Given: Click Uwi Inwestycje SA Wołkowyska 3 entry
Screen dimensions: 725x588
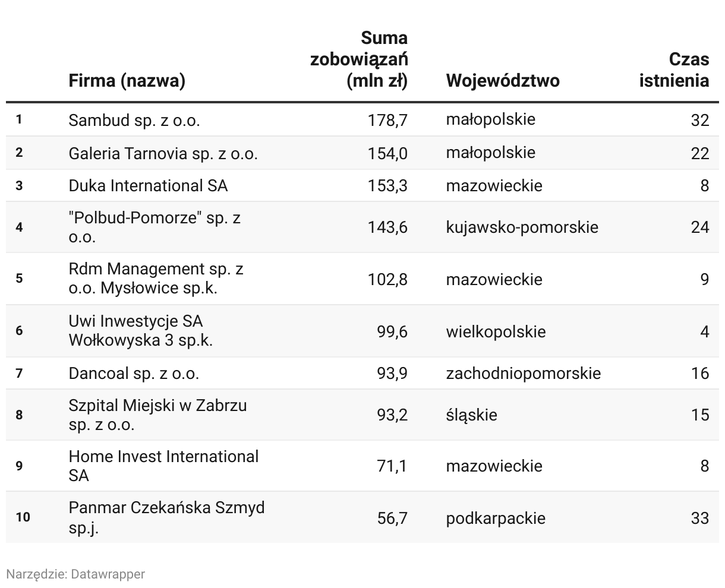Looking at the screenshot, I should (141, 331).
